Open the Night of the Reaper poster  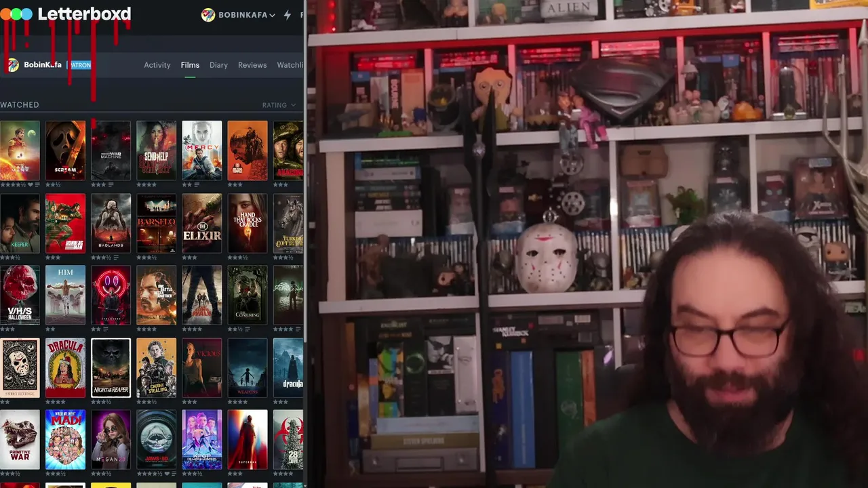click(111, 368)
